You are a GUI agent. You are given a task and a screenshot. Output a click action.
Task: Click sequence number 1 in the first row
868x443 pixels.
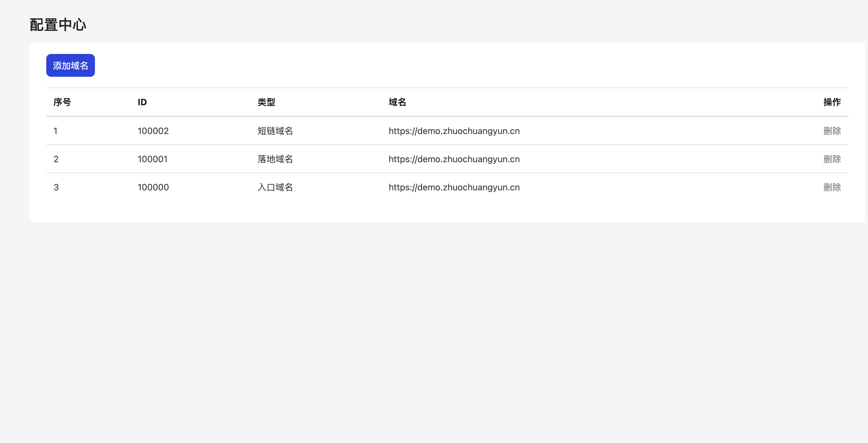(x=55, y=131)
